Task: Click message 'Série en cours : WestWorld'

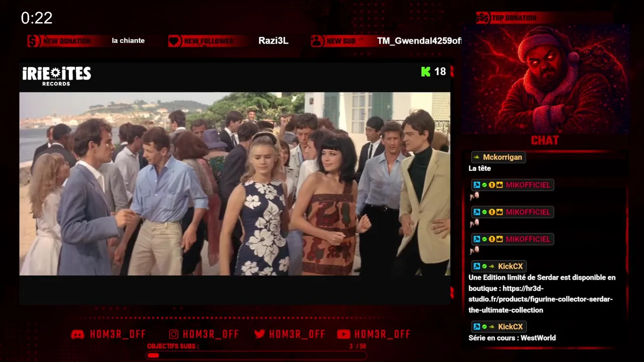Action: (512, 338)
